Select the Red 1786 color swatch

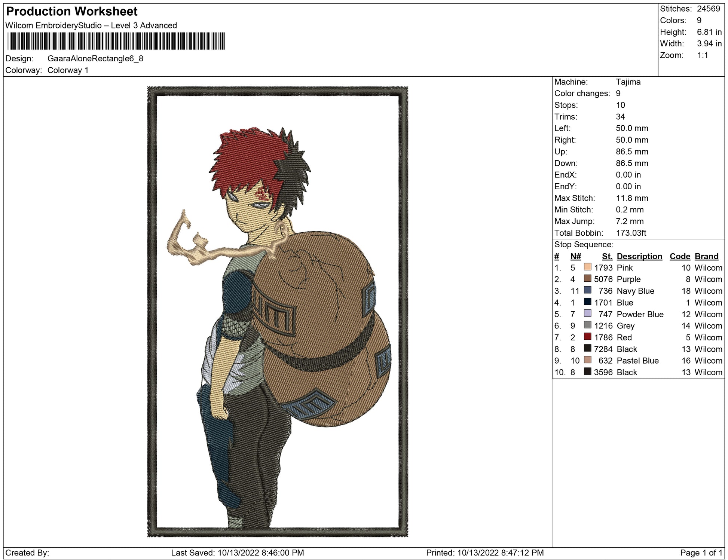click(587, 337)
